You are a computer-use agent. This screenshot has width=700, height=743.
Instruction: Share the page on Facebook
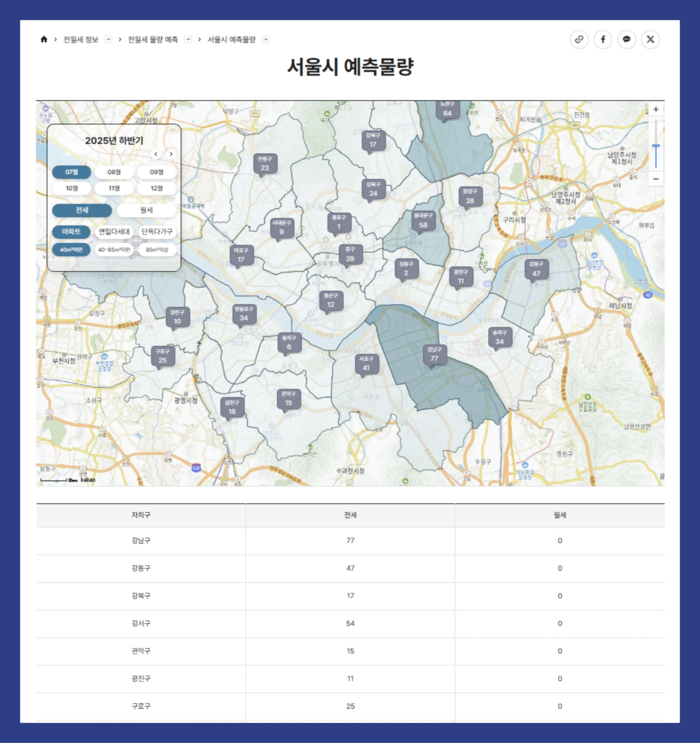603,39
